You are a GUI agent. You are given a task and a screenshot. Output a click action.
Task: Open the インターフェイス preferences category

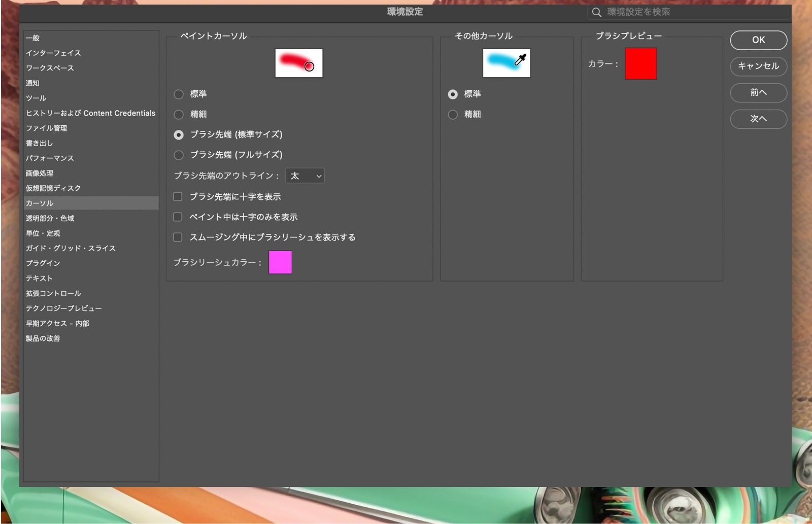(x=91, y=53)
